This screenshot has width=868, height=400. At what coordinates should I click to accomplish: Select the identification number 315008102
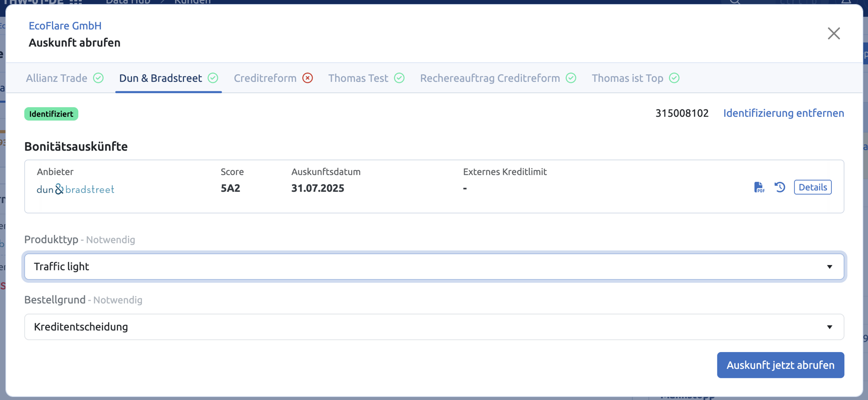pyautogui.click(x=682, y=113)
